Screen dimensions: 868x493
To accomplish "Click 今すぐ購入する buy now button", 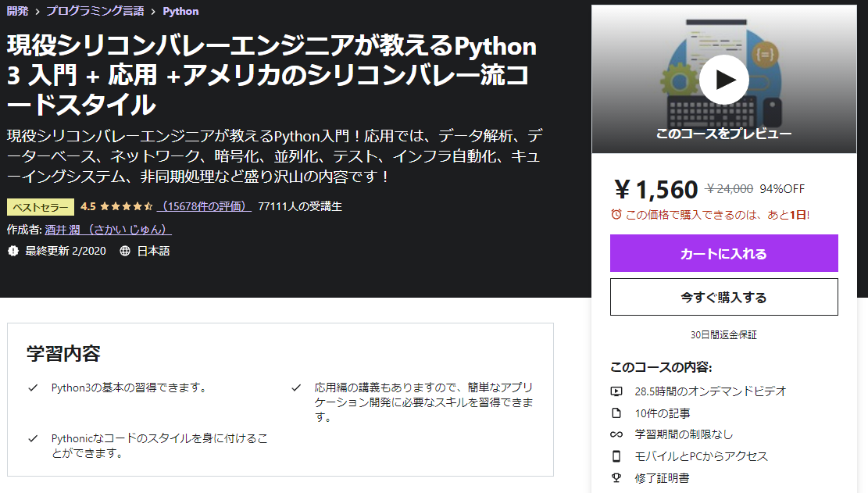I will coord(724,297).
